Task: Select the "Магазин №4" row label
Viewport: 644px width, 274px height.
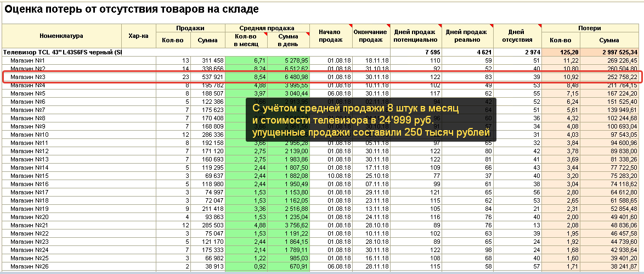Action: click(x=27, y=85)
